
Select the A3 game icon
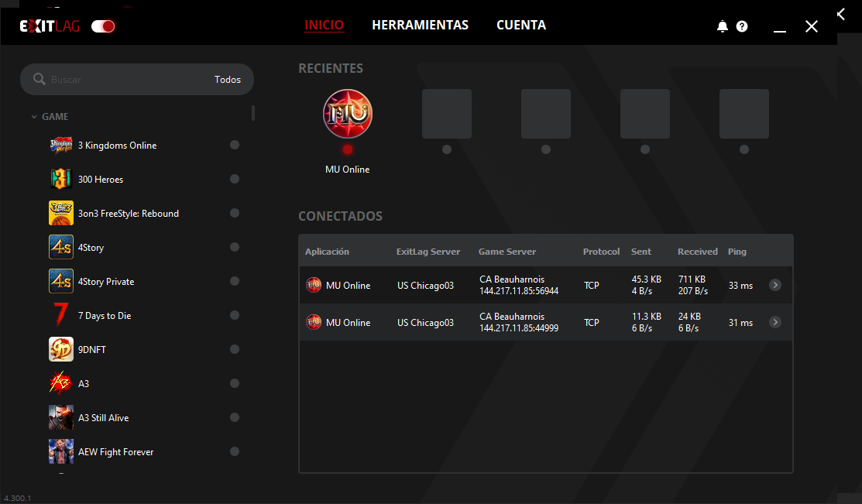coord(61,384)
